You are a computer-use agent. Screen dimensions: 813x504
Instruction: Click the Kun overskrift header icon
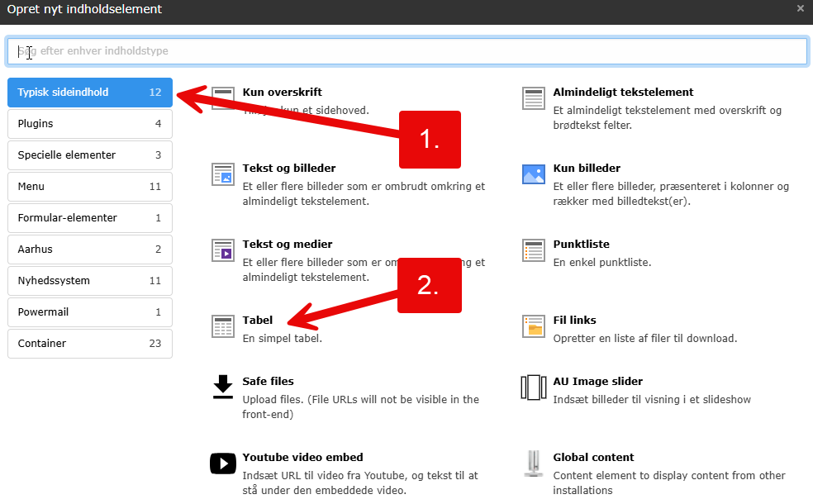221,97
